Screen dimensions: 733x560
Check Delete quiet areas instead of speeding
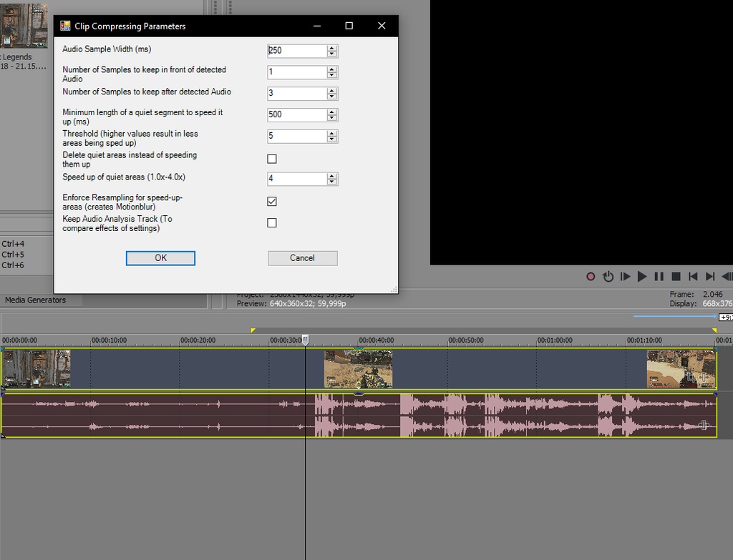tap(271, 158)
